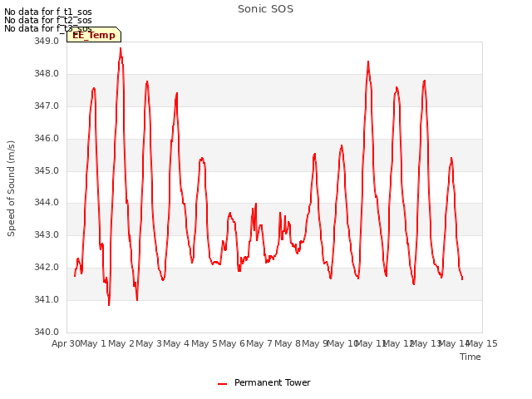Click the May 4 x-axis date label
This screenshot has width=532, height=399.
176,343
